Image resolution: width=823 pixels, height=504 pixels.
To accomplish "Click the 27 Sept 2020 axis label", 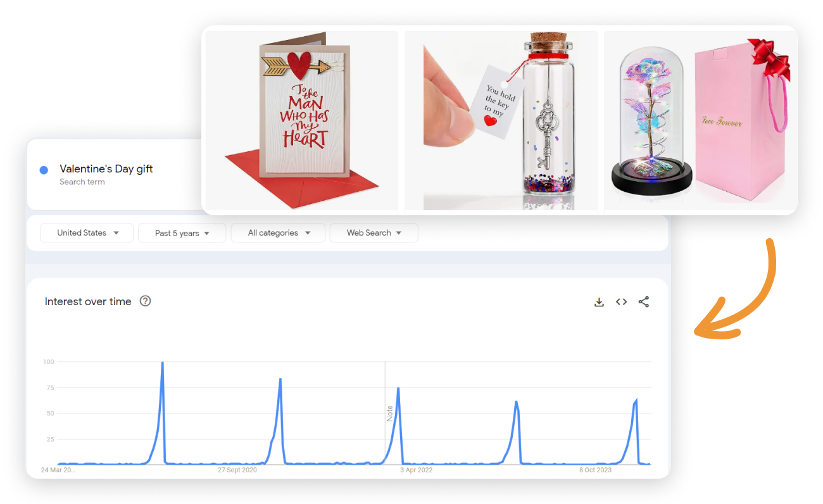I will coord(237,470).
